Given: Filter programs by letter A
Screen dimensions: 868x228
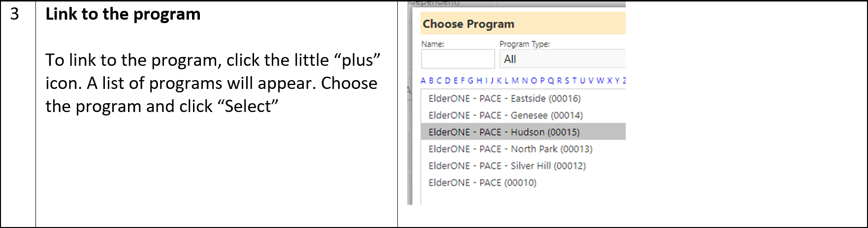Looking at the screenshot, I should pos(423,81).
